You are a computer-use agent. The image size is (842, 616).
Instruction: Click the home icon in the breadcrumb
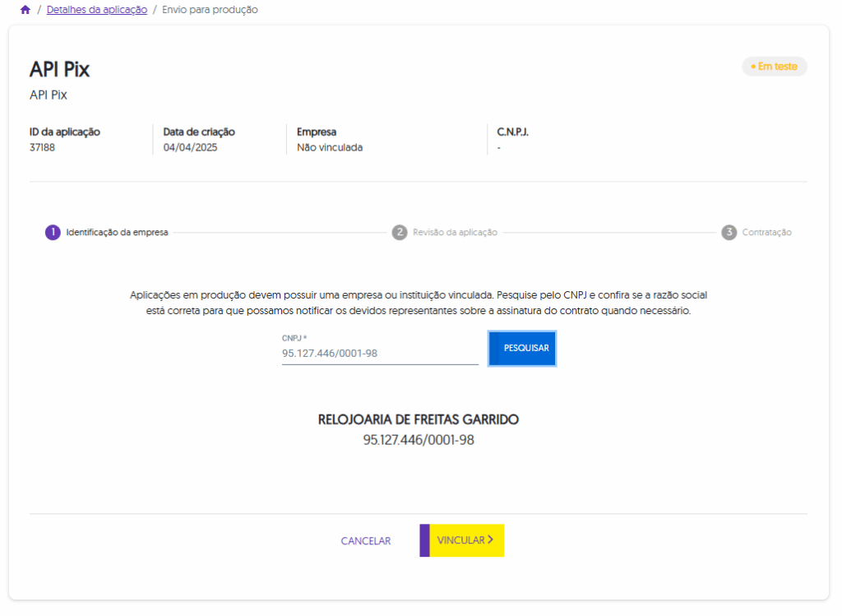pyautogui.click(x=25, y=10)
